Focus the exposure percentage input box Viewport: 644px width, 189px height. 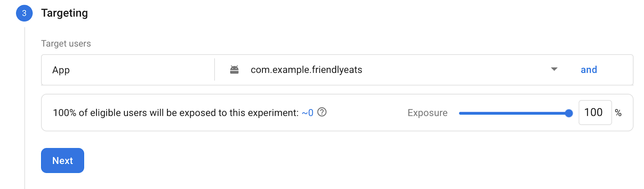(594, 113)
